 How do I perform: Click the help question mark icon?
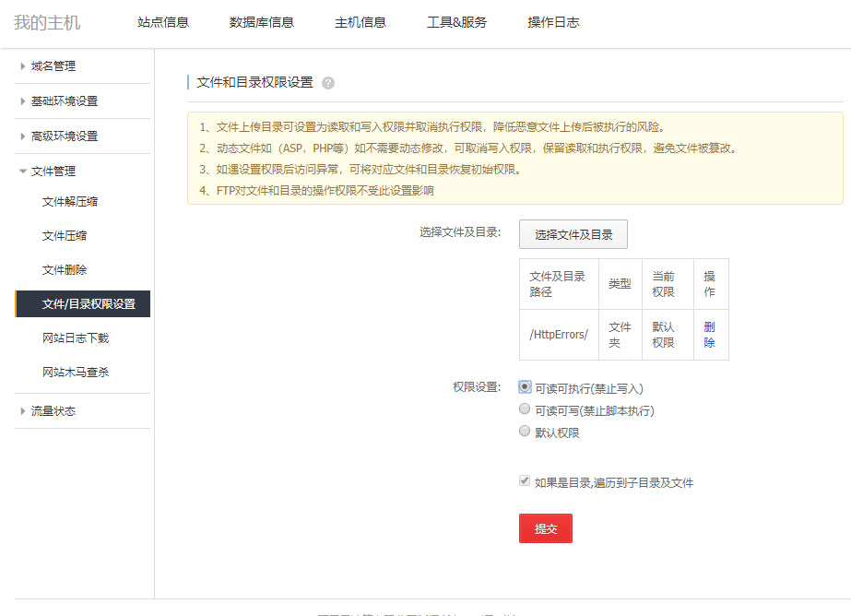[328, 83]
